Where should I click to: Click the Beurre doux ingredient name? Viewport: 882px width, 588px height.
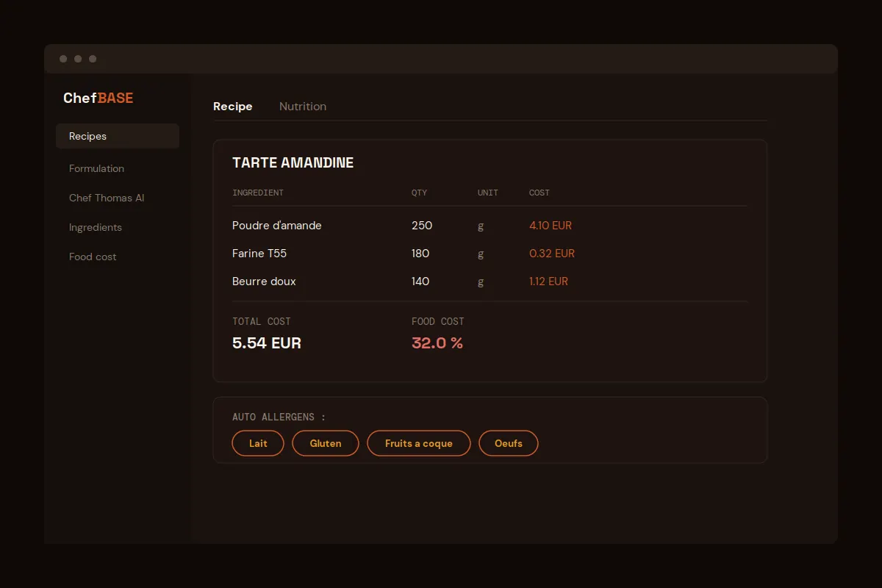point(264,282)
